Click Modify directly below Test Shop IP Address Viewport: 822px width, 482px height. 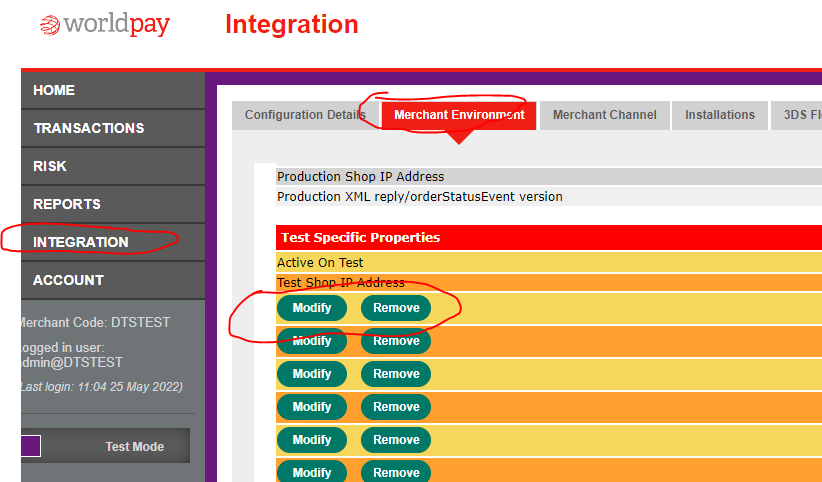(312, 308)
